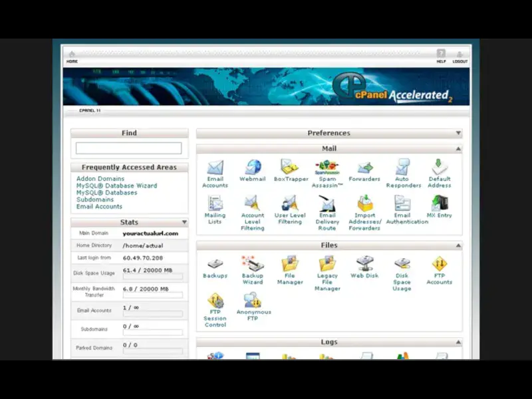This screenshot has height=399, width=532.
Task: Launch the Backup Wizard icon
Action: (253, 263)
